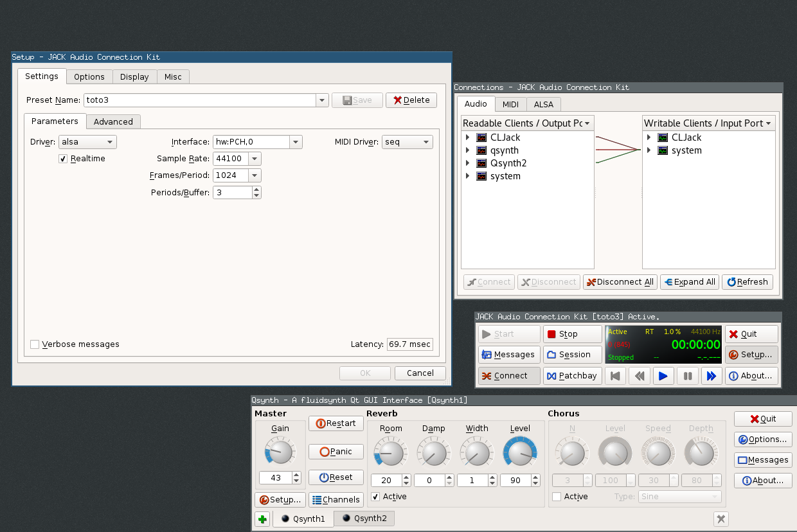797x532 pixels.
Task: Open Qsynth About dialog
Action: tap(763, 481)
